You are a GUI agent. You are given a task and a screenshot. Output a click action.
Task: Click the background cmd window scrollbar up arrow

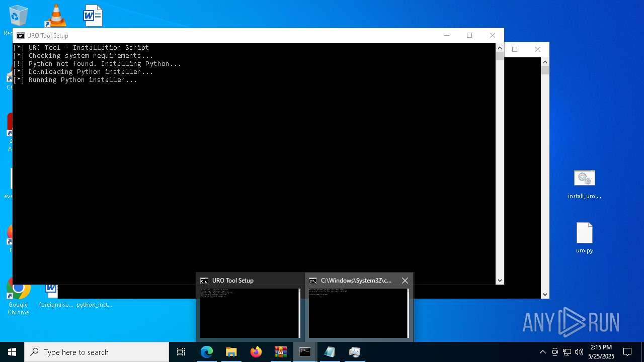(545, 62)
